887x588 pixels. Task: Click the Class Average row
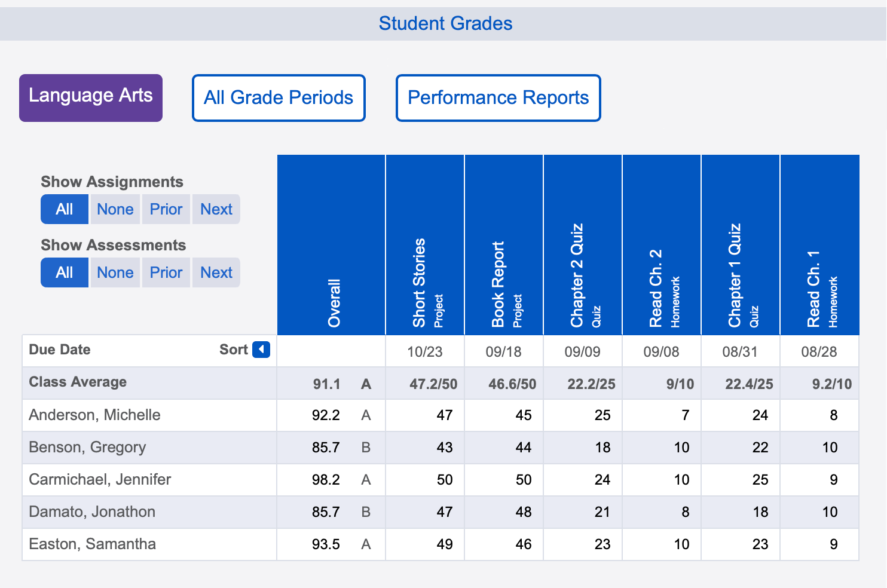click(77, 382)
